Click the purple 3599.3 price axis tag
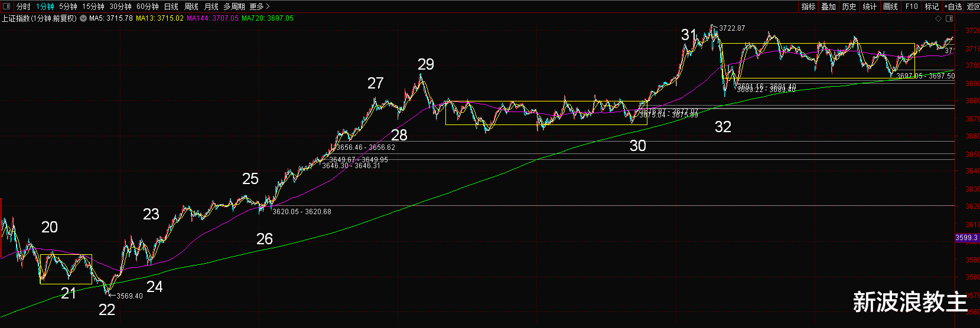 pos(966,238)
